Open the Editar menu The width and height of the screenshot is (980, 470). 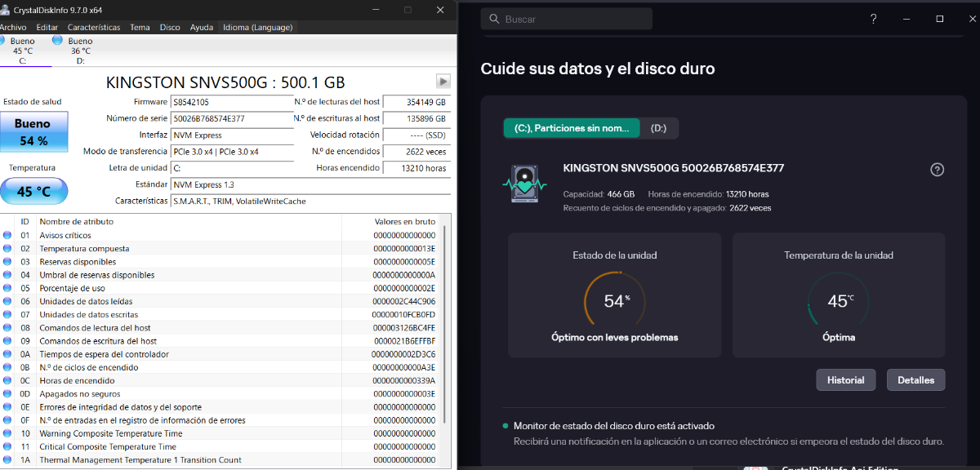[47, 27]
